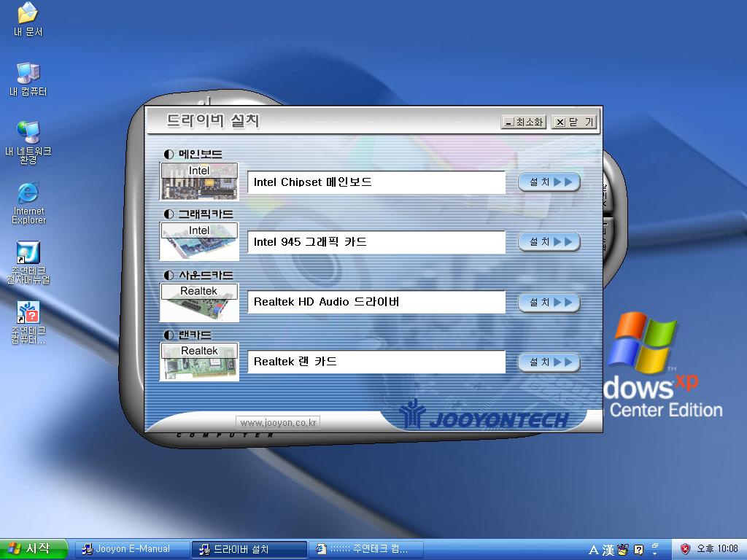Click the 사운드카드 section heading
This screenshot has width=747, height=560.
pyautogui.click(x=198, y=275)
